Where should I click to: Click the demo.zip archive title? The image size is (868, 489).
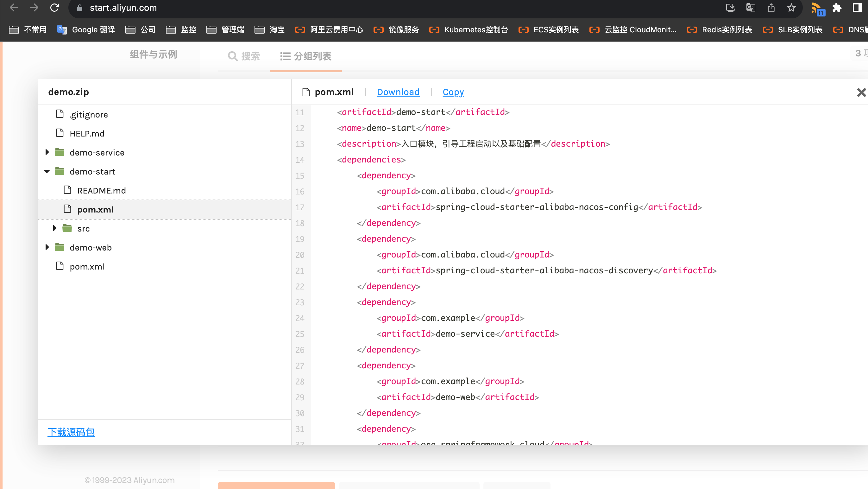(x=68, y=92)
